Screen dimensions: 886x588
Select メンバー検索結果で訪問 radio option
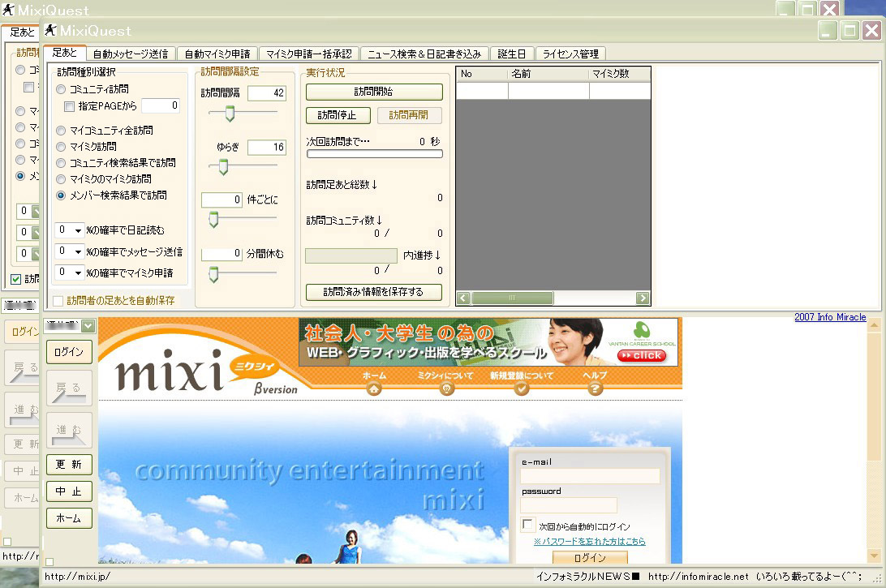point(61,195)
